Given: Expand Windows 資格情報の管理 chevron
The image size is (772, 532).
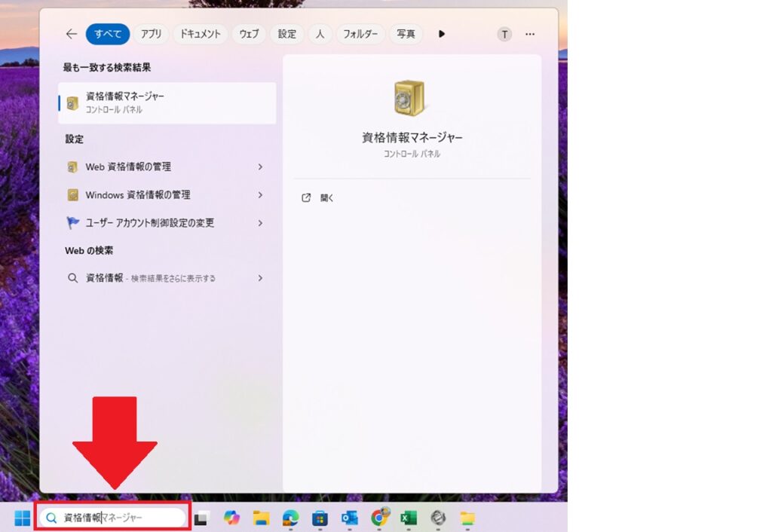Looking at the screenshot, I should pos(260,195).
